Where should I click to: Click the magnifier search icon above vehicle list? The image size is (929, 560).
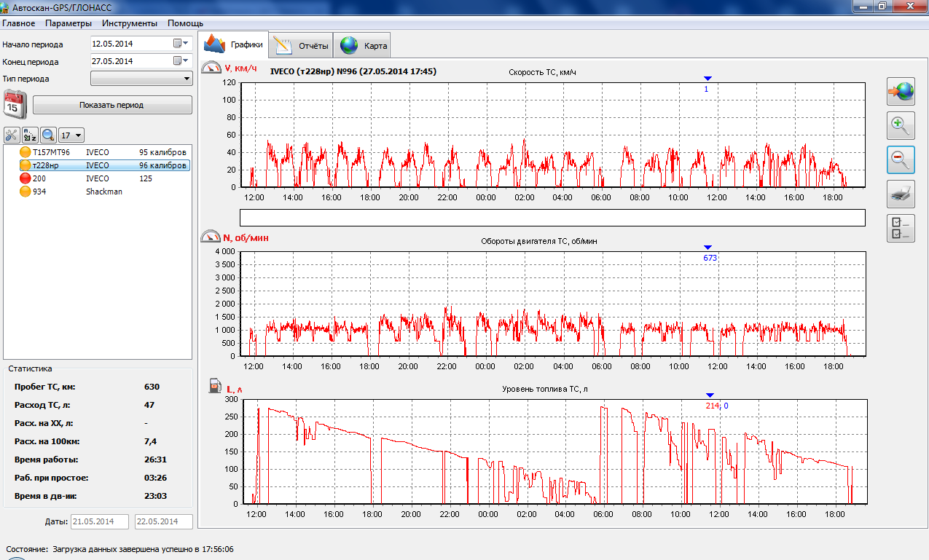(48, 135)
